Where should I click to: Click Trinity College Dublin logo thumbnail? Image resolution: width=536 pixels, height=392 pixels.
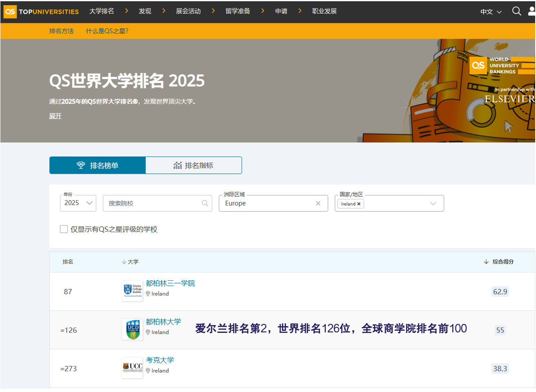[132, 291]
